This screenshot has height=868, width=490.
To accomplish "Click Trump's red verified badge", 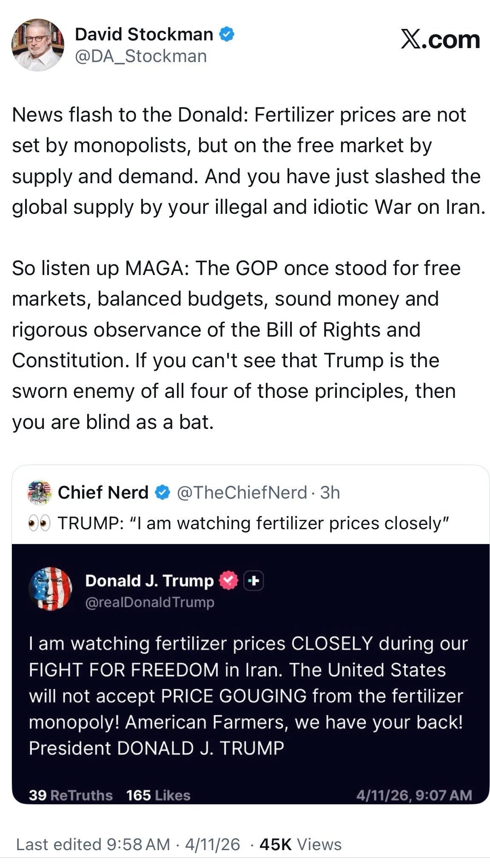I will tap(228, 581).
